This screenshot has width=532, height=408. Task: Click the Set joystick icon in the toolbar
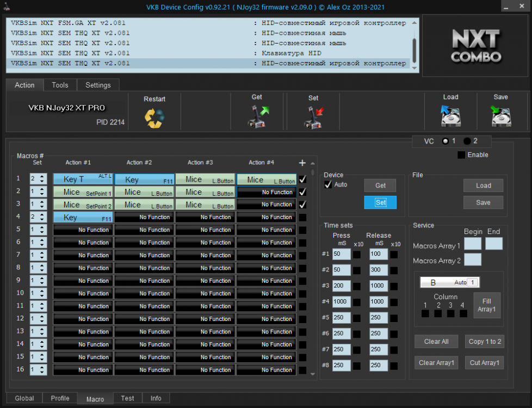314,115
